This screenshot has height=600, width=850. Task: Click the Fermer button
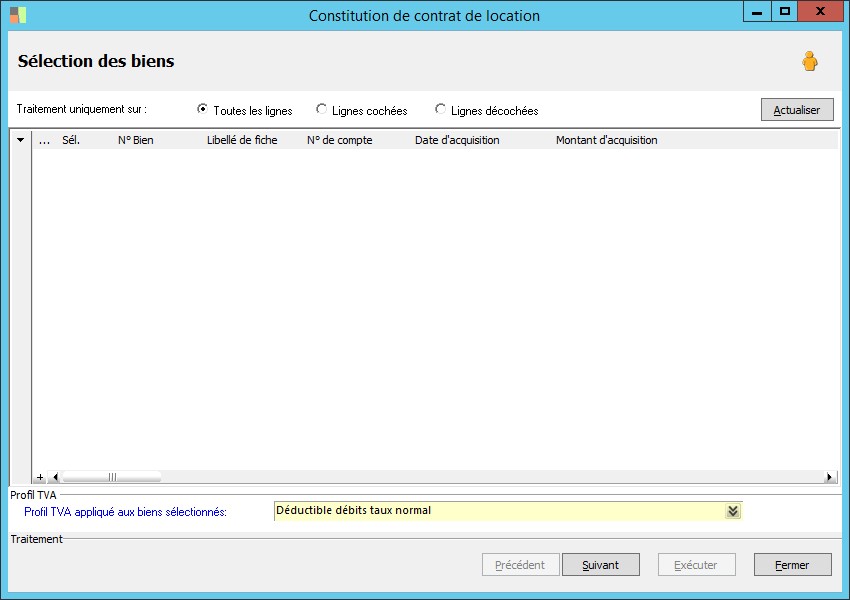[x=793, y=565]
